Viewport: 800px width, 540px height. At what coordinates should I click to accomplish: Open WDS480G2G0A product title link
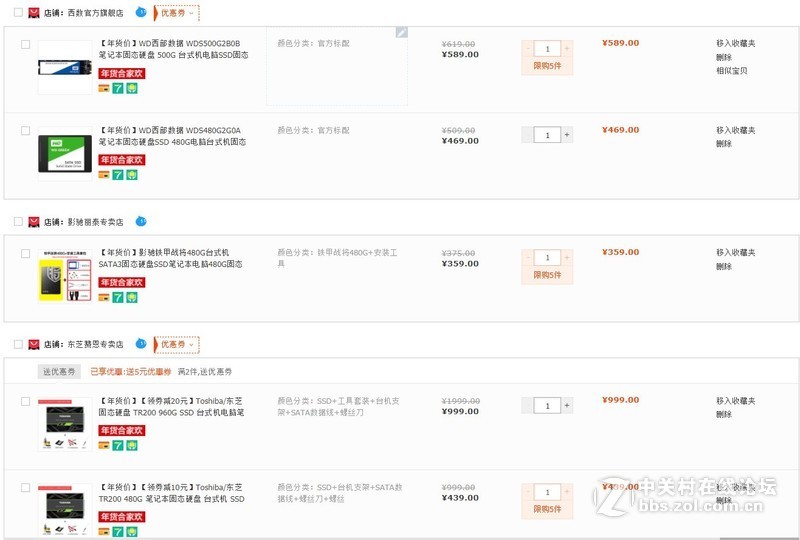click(172, 136)
